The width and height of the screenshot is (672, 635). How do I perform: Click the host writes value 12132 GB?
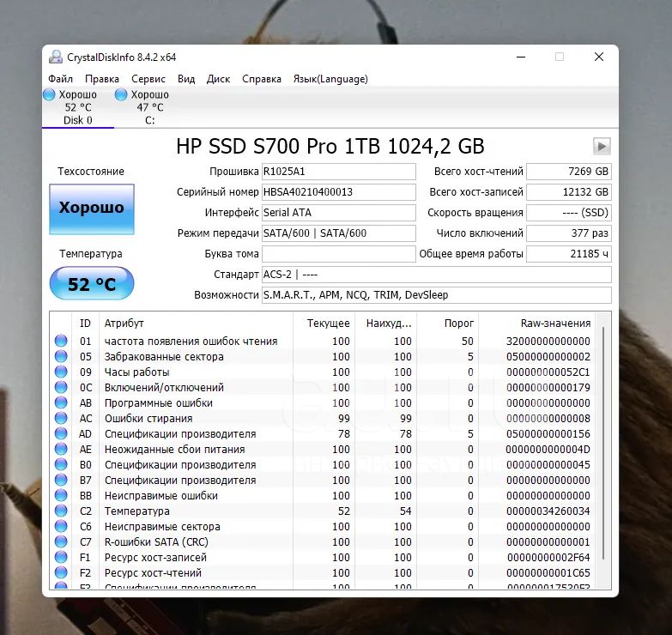[569, 192]
